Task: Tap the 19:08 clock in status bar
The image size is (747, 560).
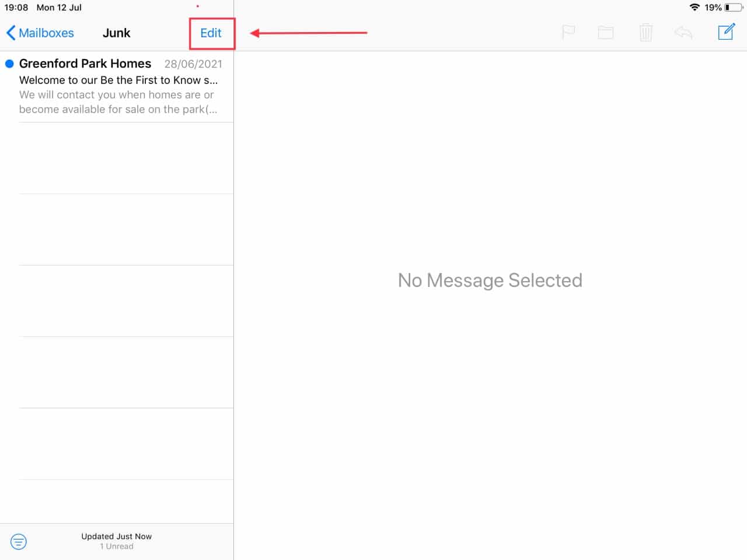Action: click(16, 8)
